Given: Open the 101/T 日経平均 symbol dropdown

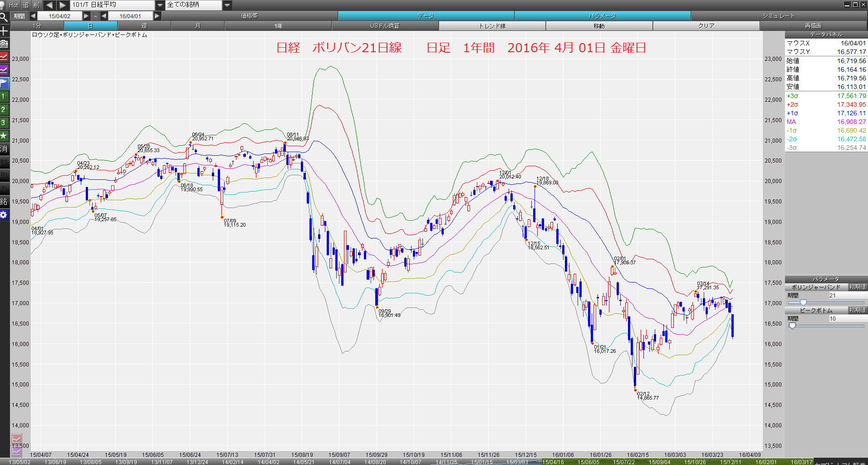Looking at the screenshot, I should pos(160,5).
